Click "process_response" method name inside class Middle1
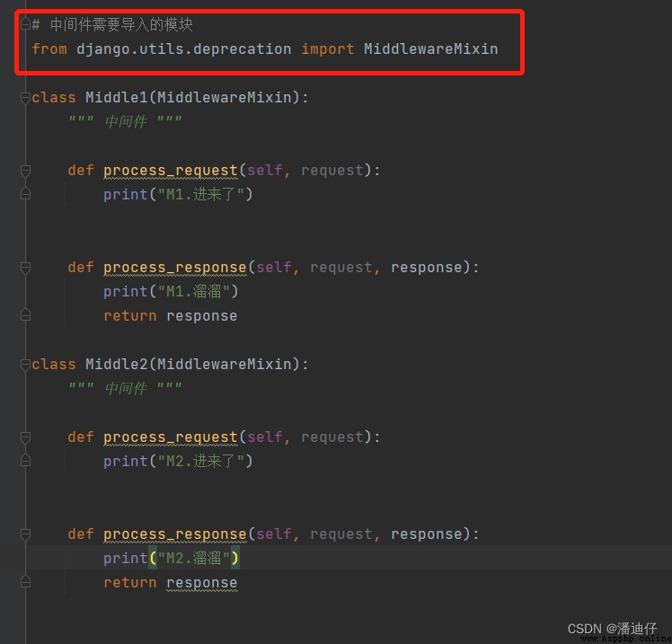 [175, 268]
